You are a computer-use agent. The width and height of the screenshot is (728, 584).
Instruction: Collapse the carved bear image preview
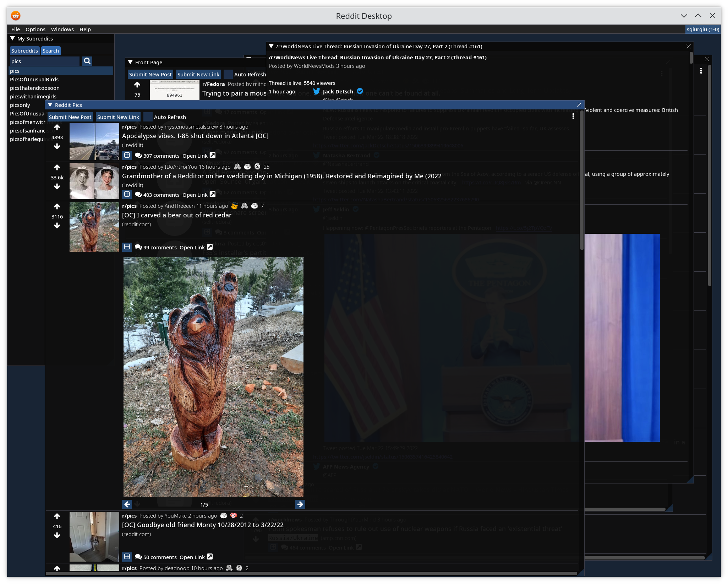127,247
